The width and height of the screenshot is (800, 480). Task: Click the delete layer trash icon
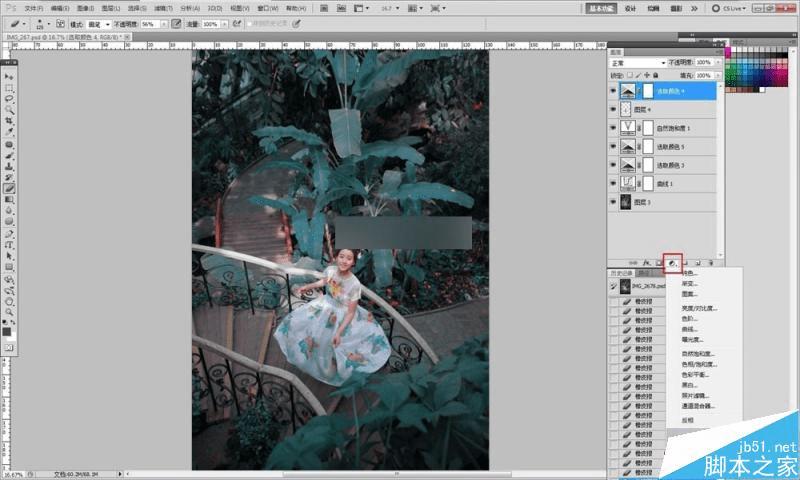[710, 263]
